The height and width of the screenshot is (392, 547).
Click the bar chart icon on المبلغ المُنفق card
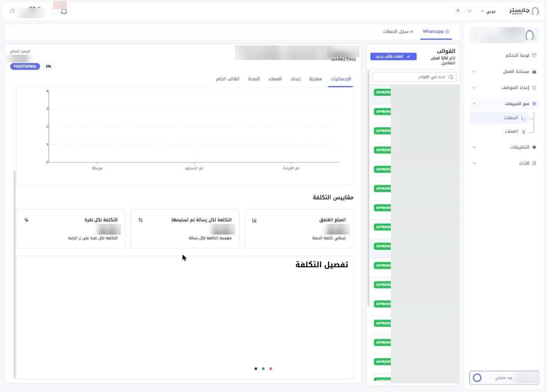[x=254, y=220]
